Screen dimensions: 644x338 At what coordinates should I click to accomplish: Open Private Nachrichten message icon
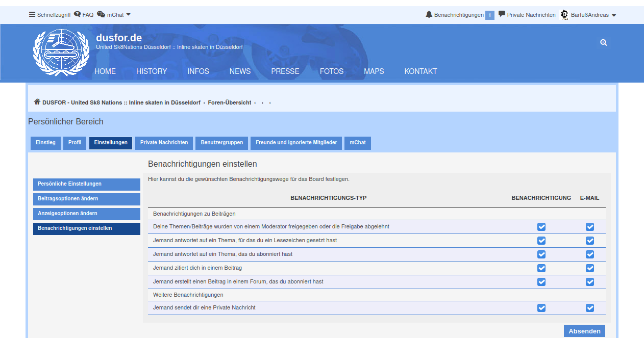[502, 14]
